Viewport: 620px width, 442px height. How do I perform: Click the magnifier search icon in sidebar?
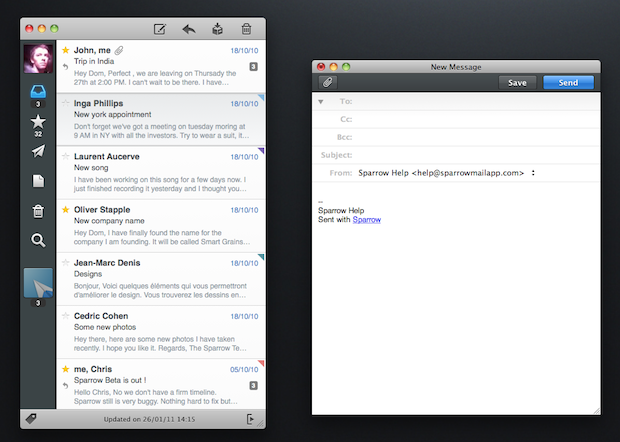click(38, 240)
